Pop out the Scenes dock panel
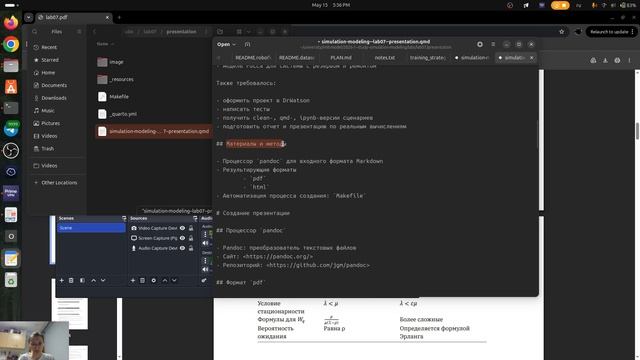 [124, 218]
